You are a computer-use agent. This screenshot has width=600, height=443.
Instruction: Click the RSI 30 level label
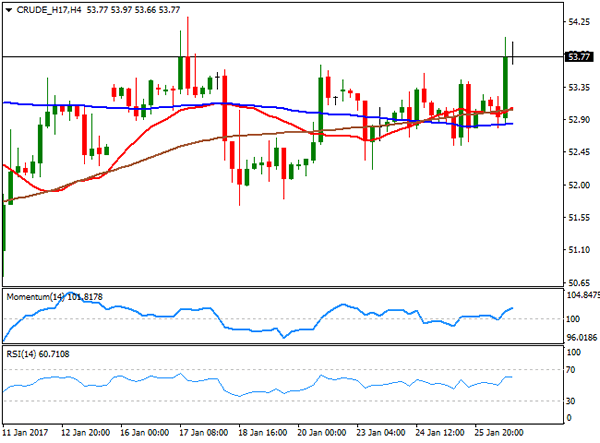tap(571, 401)
